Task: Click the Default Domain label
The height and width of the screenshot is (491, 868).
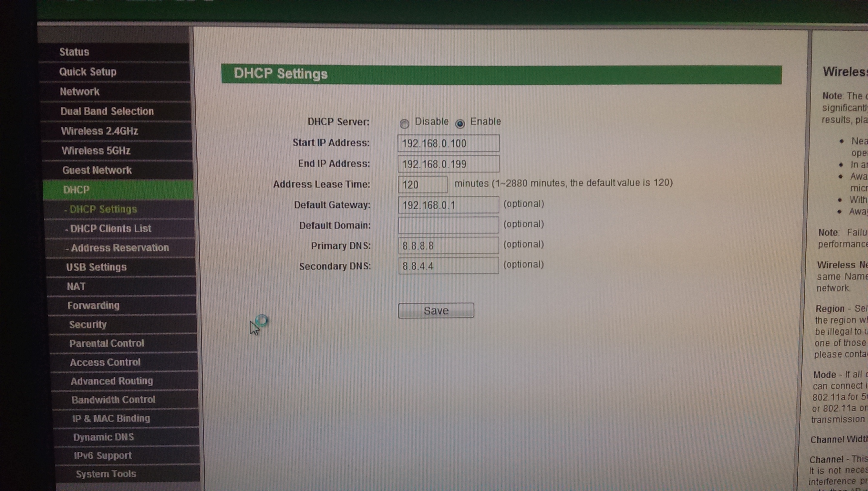Action: click(x=335, y=225)
